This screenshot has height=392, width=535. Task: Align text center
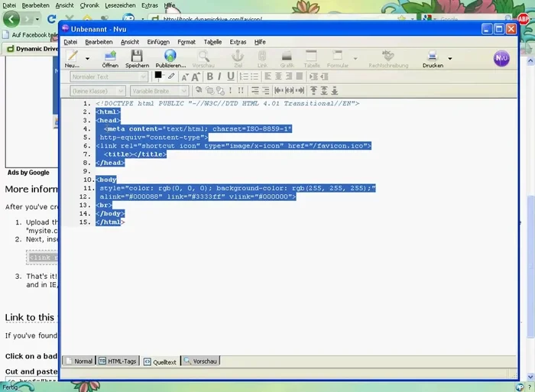coord(278,76)
